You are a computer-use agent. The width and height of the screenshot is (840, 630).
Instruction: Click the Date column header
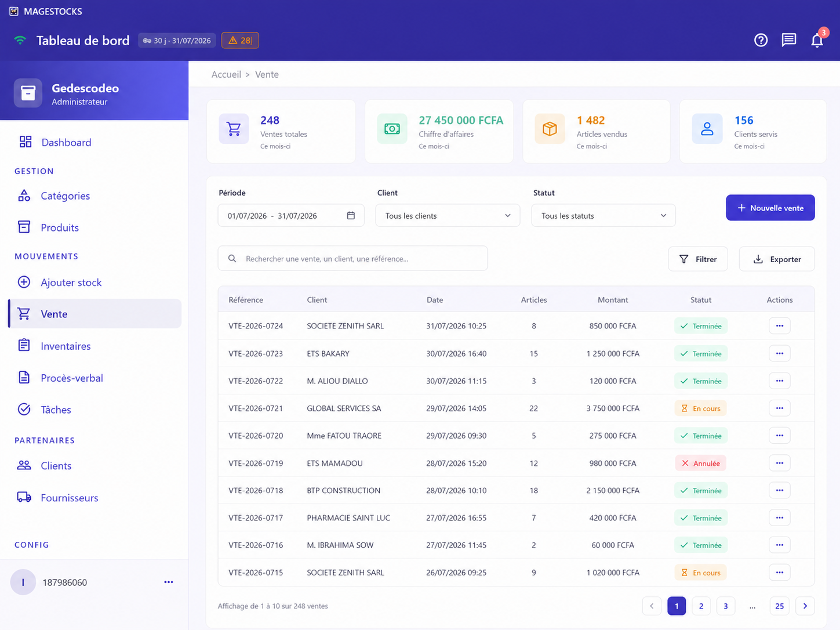click(435, 300)
